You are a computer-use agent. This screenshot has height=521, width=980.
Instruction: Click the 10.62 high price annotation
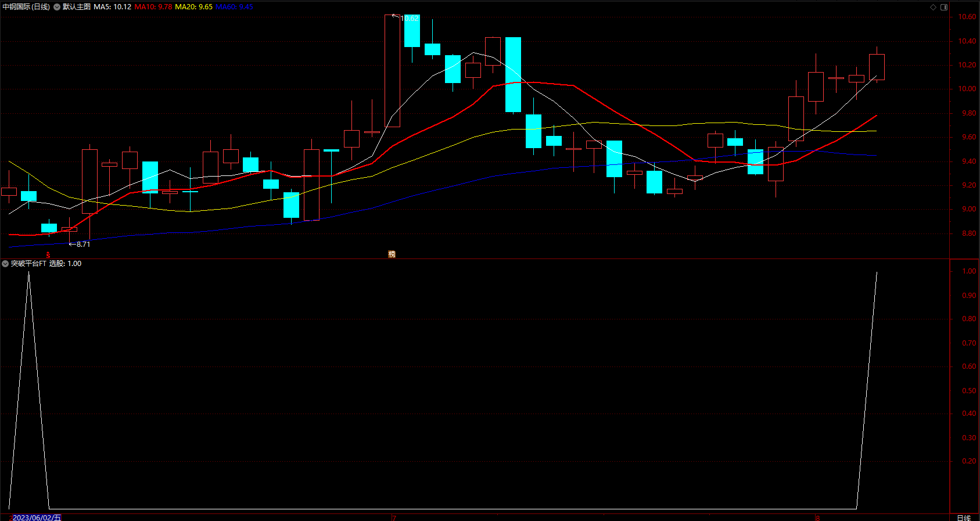tap(410, 18)
